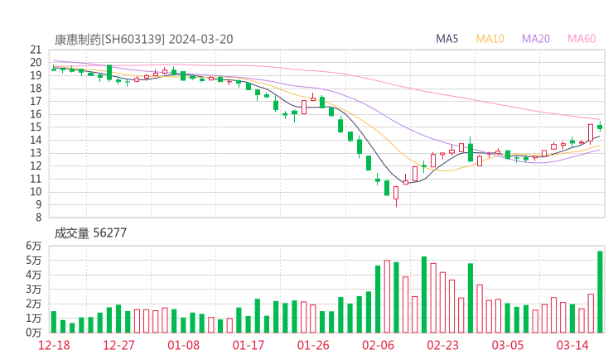Click the 3万 volume axis label
Image resolution: width=613 pixels, height=364 pixels.
[x=34, y=290]
